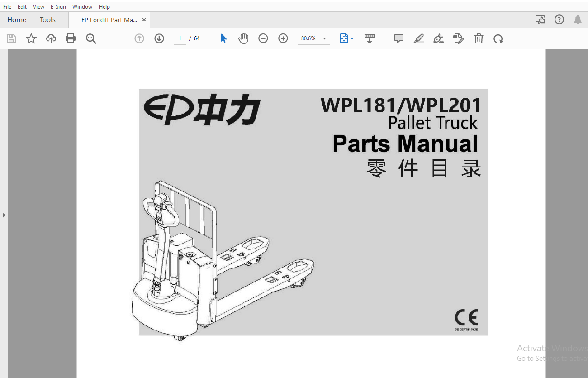This screenshot has width=588, height=378.
Task: Print the document via printer icon
Action: tap(71, 38)
